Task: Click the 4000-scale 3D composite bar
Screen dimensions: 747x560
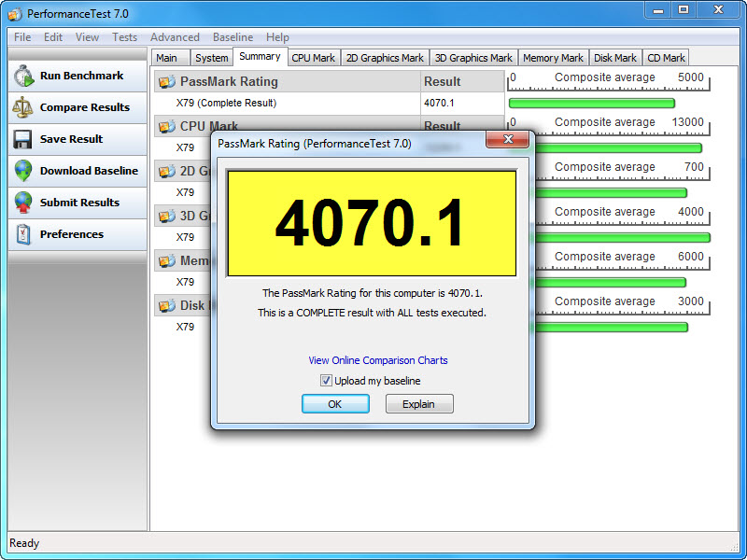Action: (x=622, y=238)
